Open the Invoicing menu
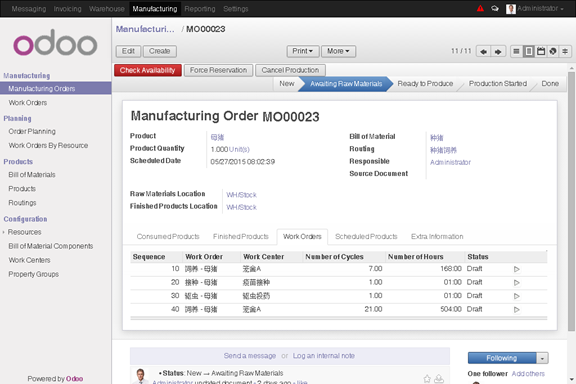Screen dimensions: 576x384 click(68, 9)
